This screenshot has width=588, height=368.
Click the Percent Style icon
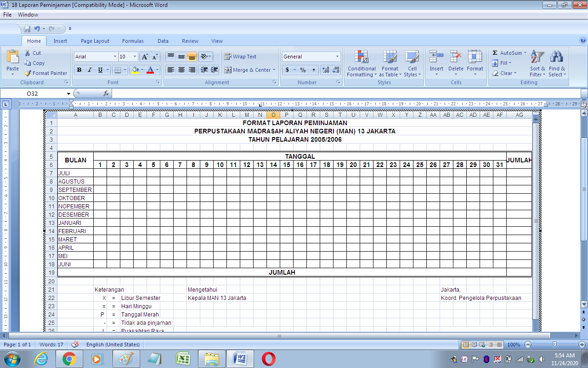(303, 70)
